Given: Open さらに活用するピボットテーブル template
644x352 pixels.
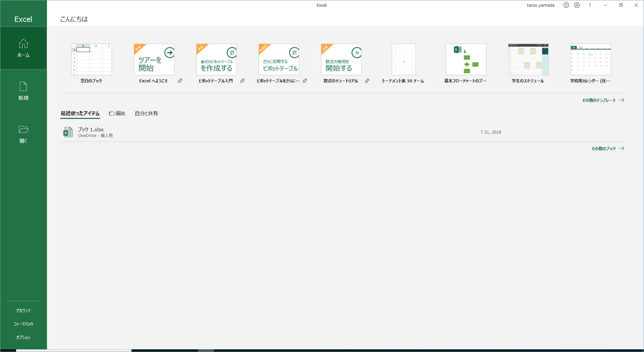Looking at the screenshot, I should point(279,59).
